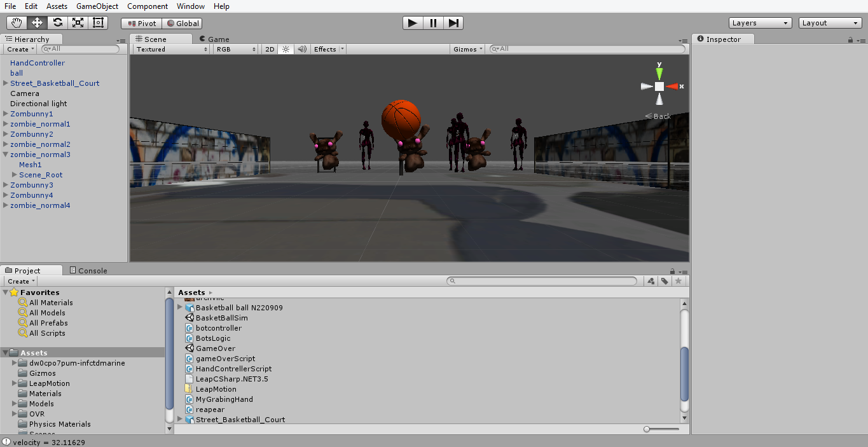Click the Step frame button
The width and height of the screenshot is (868, 447).
453,23
